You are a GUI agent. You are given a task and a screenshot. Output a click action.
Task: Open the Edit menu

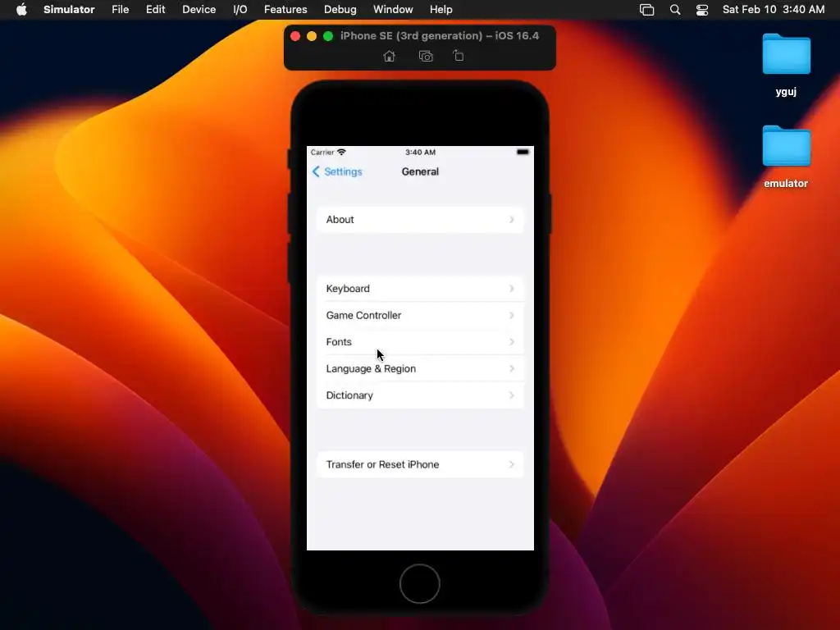(x=155, y=10)
